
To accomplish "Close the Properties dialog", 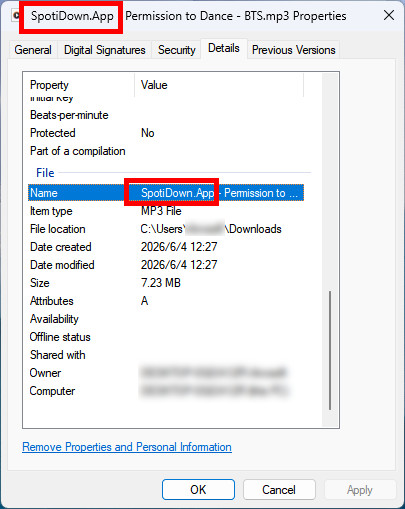I will [x=389, y=15].
